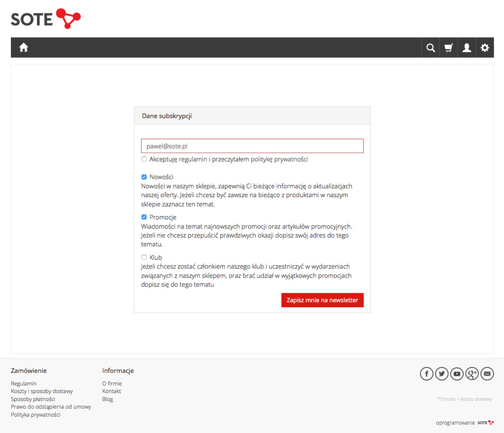Click the Nowości label text
This screenshot has height=433, width=504.
(x=161, y=177)
